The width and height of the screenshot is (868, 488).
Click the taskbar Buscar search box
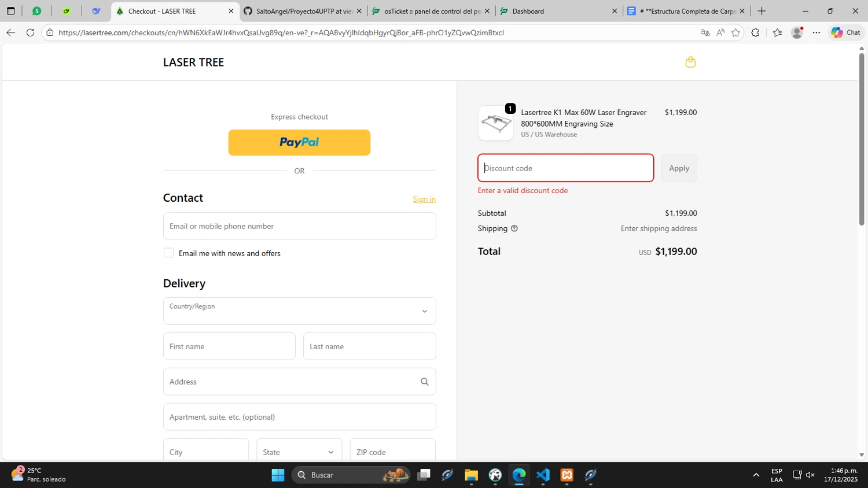tap(351, 475)
